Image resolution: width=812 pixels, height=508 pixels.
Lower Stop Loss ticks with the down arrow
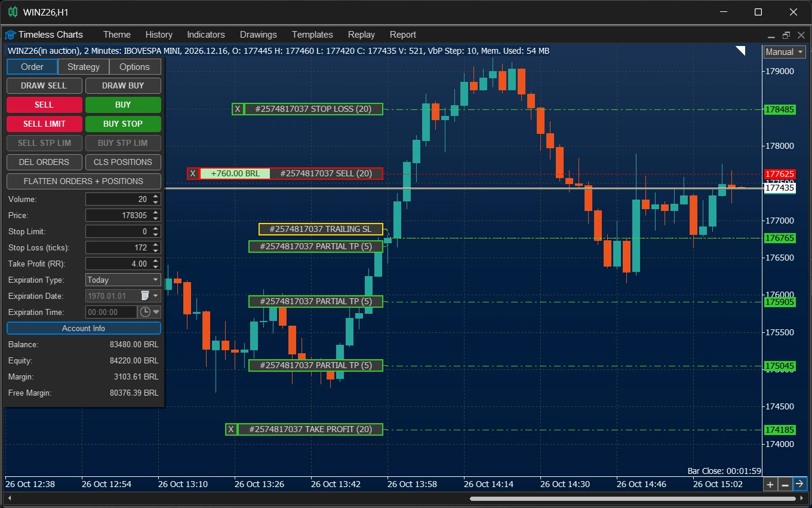click(x=156, y=250)
